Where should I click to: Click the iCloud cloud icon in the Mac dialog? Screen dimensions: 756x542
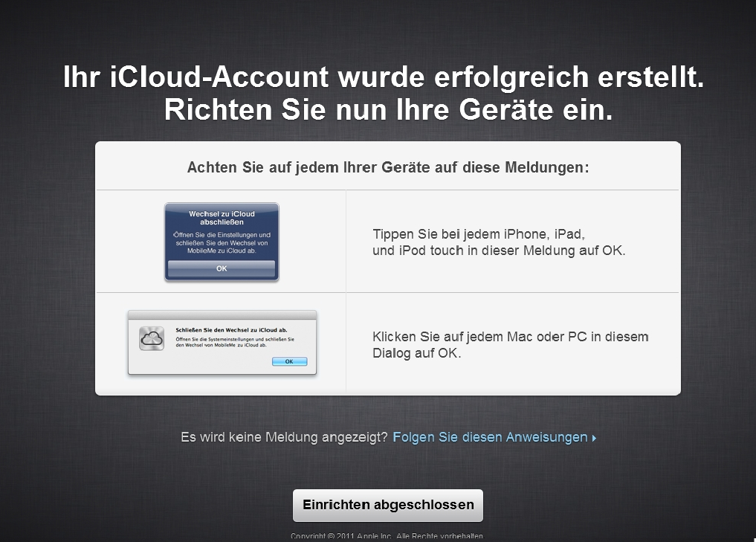click(x=152, y=338)
